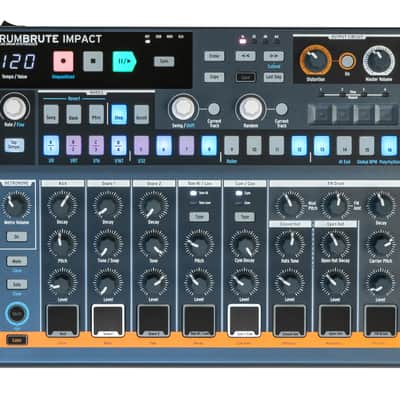Turn the Snare 2 Decay knob

pos(153,205)
